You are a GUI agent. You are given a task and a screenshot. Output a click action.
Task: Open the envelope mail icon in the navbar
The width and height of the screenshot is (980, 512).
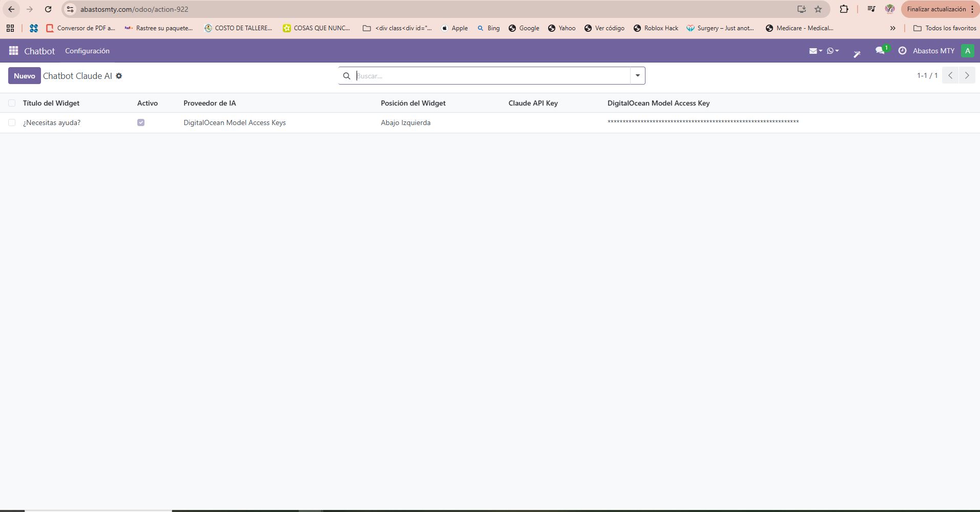click(x=815, y=51)
